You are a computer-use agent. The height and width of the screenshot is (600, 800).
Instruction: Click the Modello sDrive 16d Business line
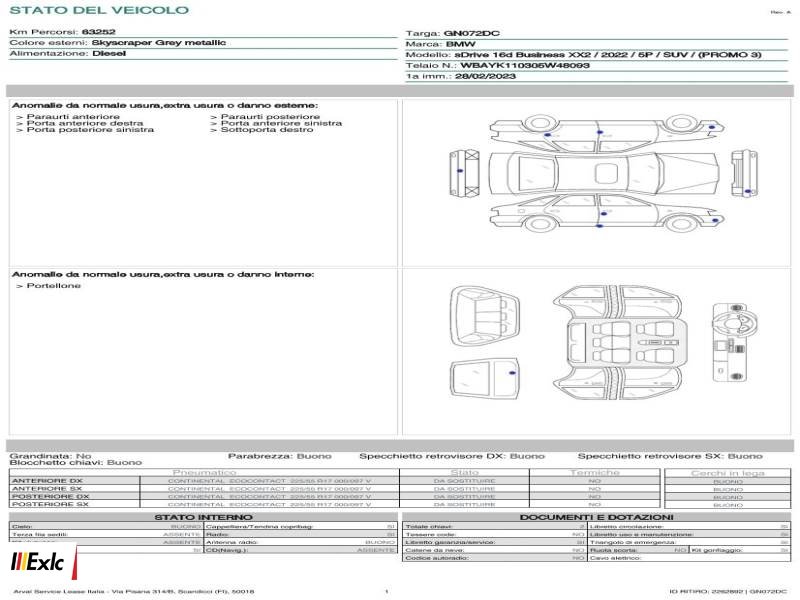pos(583,55)
